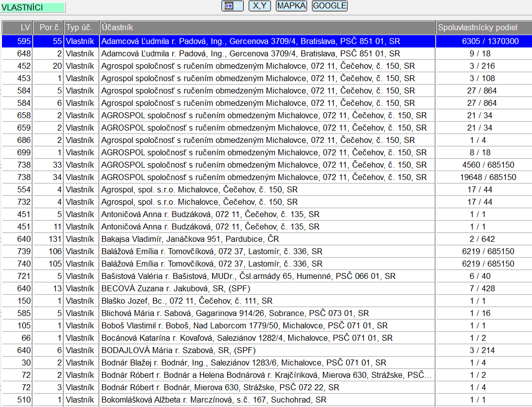The height and width of the screenshot is (407, 532).
Task: Click the list view icon button
Action: coord(232,6)
